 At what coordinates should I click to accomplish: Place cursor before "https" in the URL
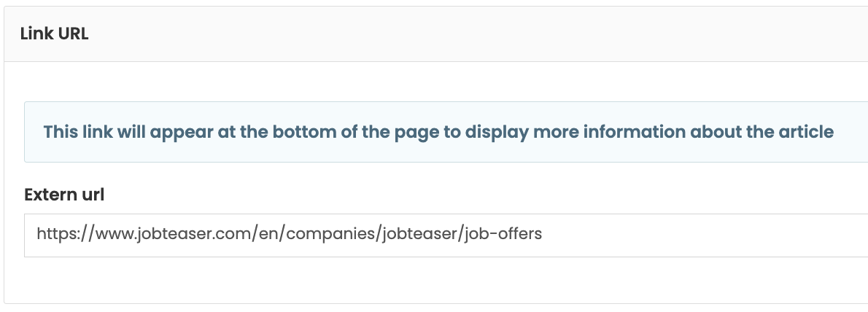coord(37,235)
